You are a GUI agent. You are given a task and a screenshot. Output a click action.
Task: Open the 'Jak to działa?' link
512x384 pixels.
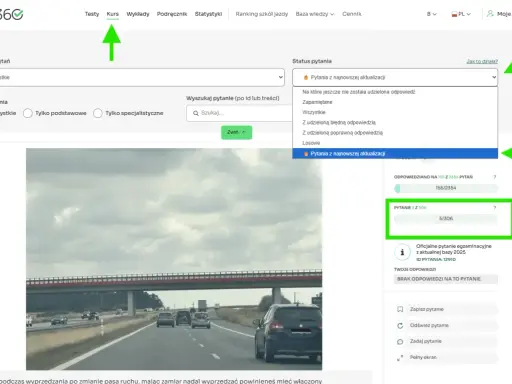(482, 61)
